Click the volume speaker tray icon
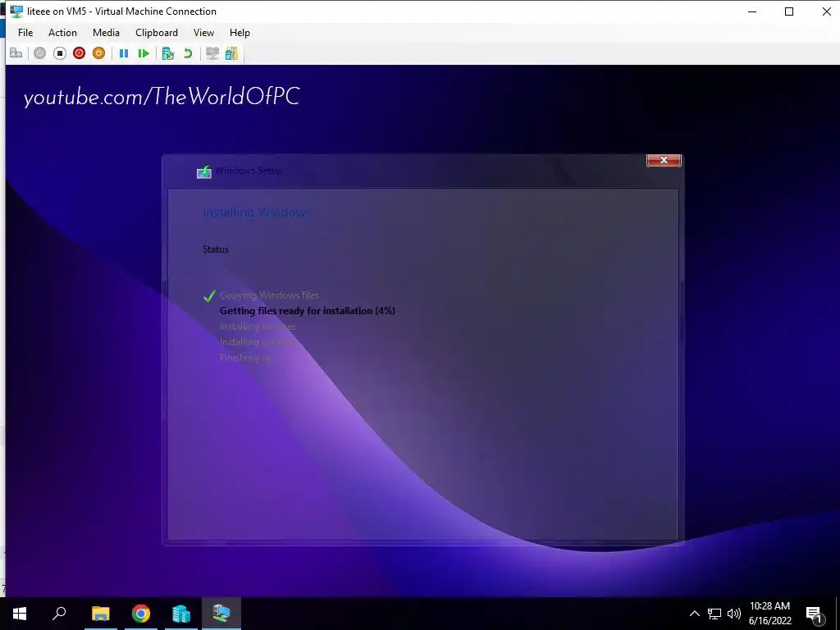 (733, 614)
